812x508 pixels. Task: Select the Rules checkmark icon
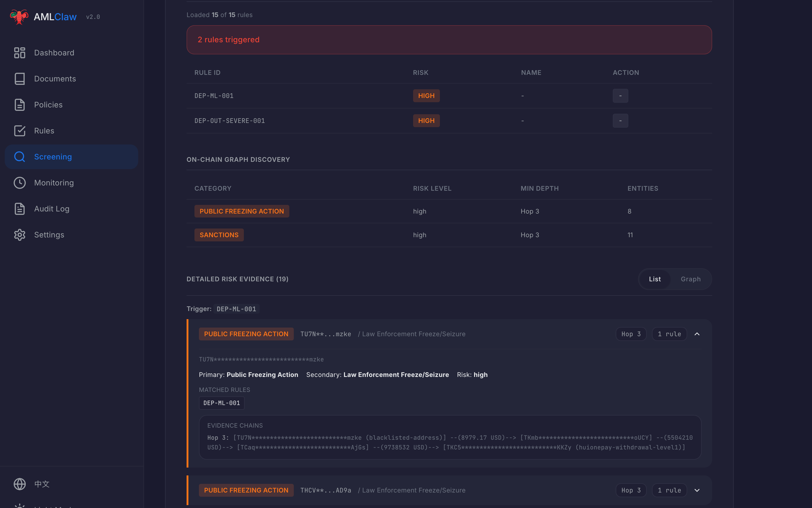[19, 131]
